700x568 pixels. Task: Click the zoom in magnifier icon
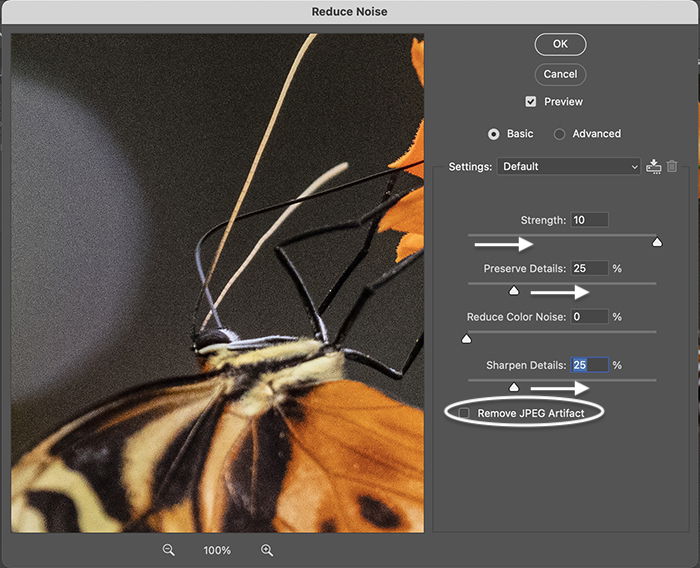[x=267, y=550]
